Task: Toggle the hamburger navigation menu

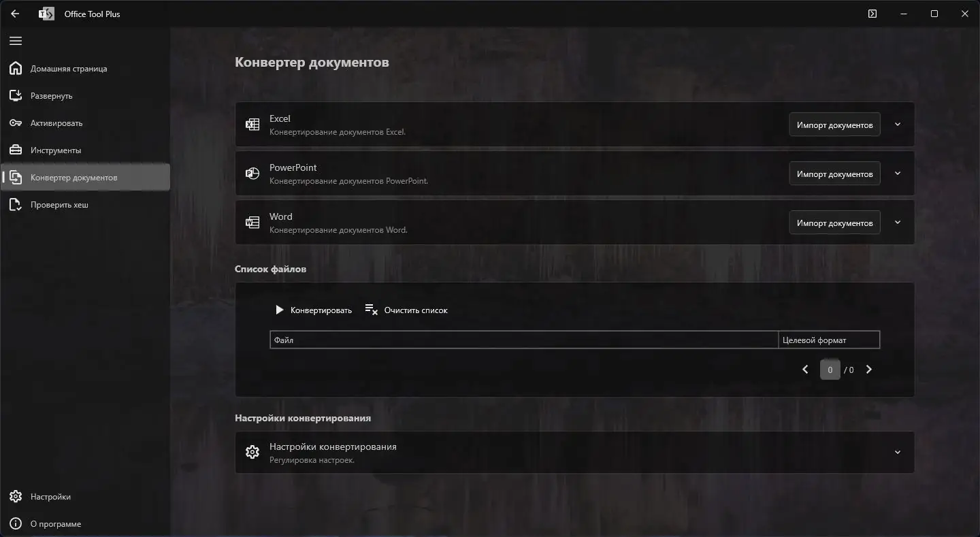Action: (x=15, y=41)
